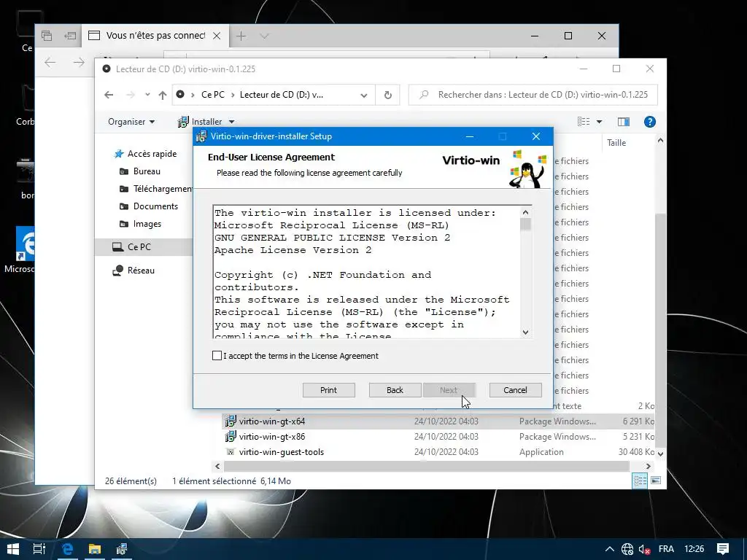The image size is (747, 560).
Task: Open Documents folder in sidebar
Action: pos(148,206)
